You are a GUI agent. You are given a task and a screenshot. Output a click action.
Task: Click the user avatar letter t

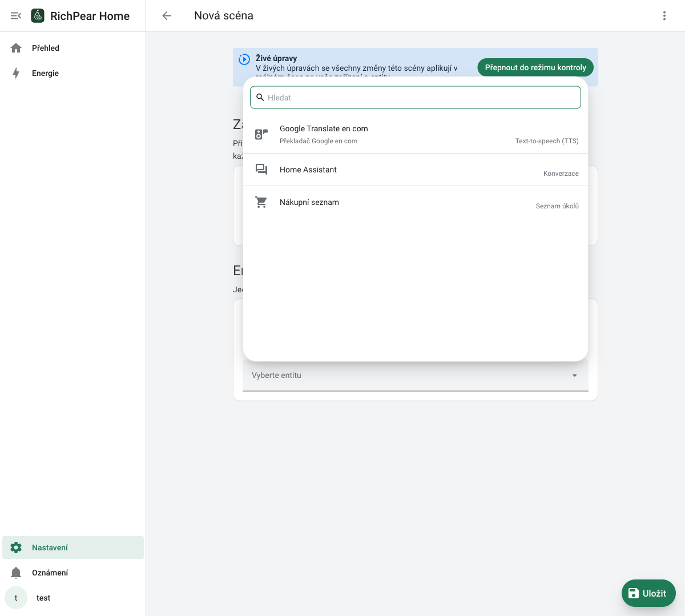pyautogui.click(x=16, y=598)
